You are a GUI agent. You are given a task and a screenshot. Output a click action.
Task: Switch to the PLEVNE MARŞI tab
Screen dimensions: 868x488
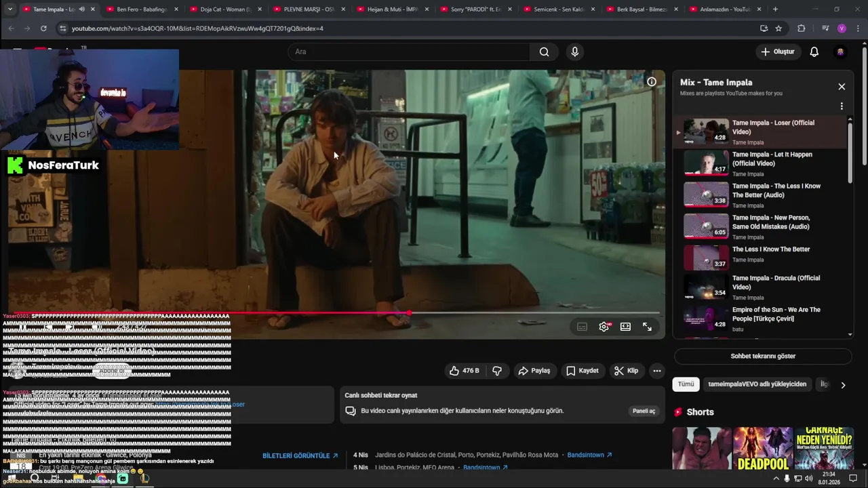coord(307,9)
